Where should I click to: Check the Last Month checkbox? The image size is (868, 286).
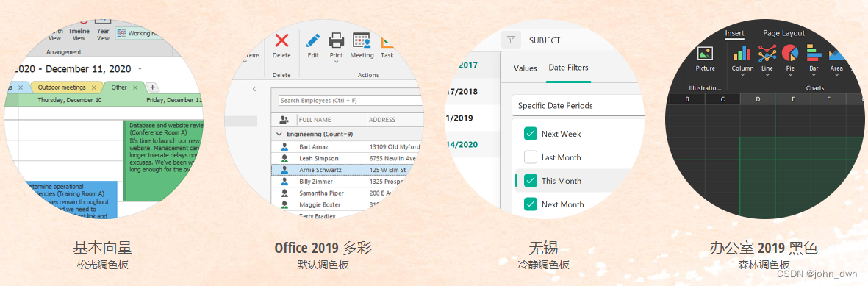point(531,157)
